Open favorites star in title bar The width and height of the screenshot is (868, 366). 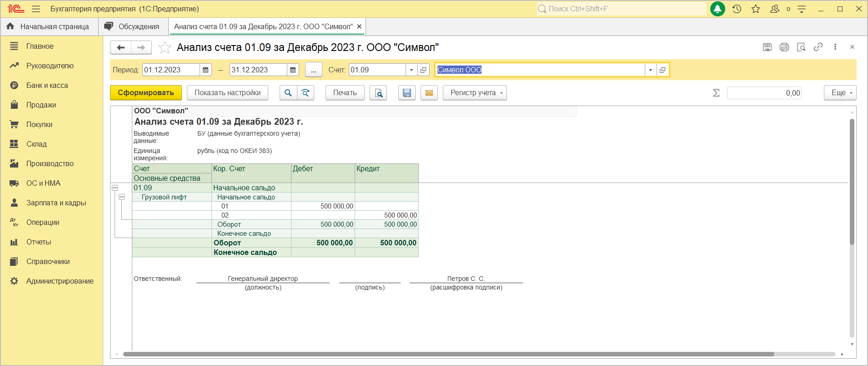click(x=756, y=9)
